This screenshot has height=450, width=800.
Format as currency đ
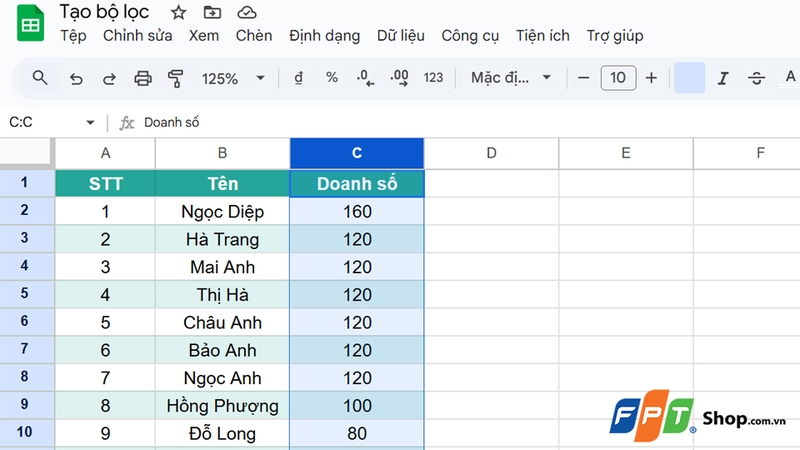click(298, 78)
